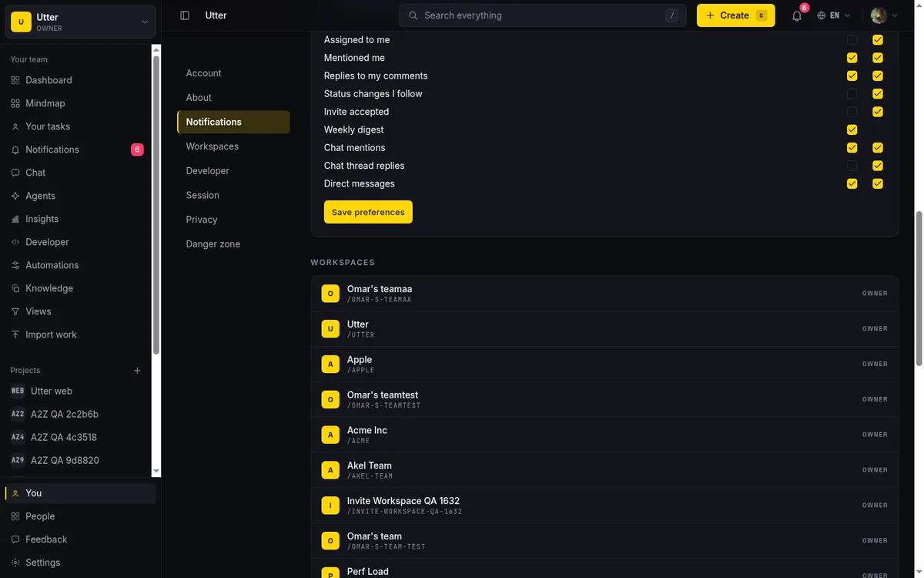Open the Dashboard icon in sidebar

(15, 80)
